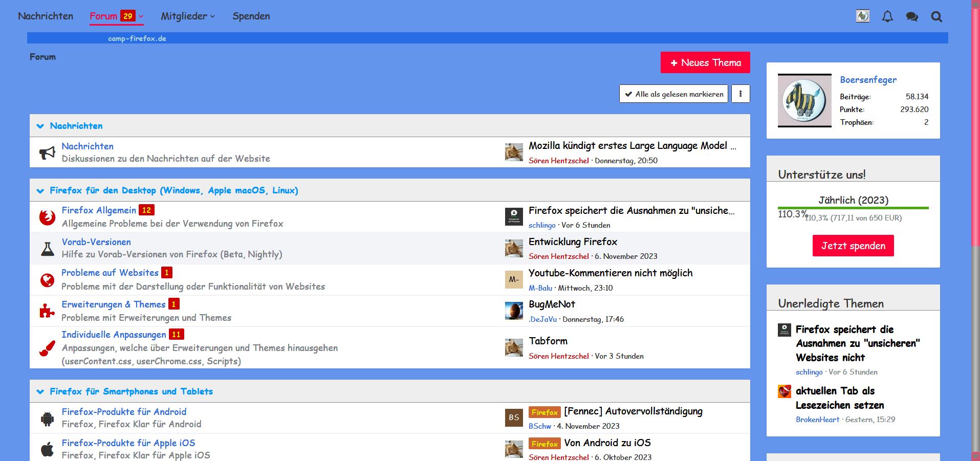Screen dimensions: 980x461
Task: Click unread badge 11 on Individuelle Anpassungen
Action: (x=176, y=335)
